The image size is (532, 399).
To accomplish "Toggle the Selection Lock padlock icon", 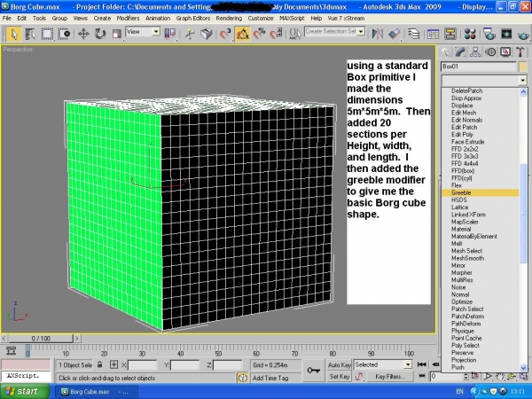I will coord(99,364).
